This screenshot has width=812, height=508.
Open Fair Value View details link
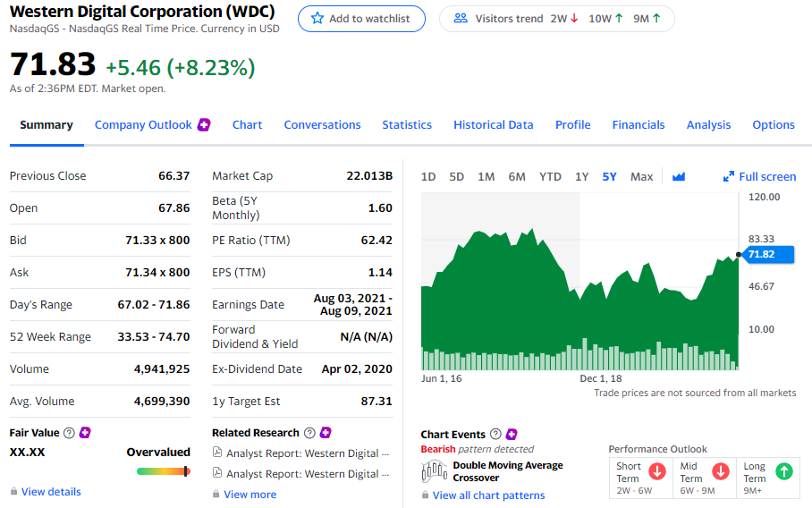click(x=51, y=491)
